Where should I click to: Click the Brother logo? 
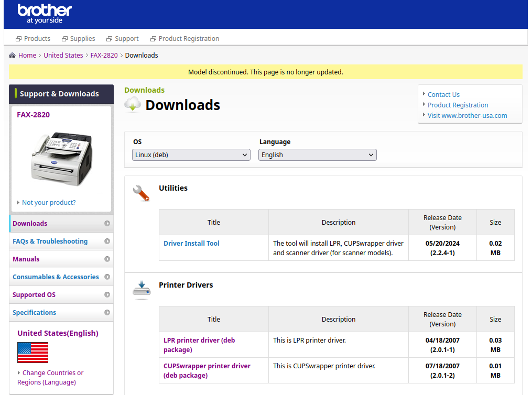(45, 14)
